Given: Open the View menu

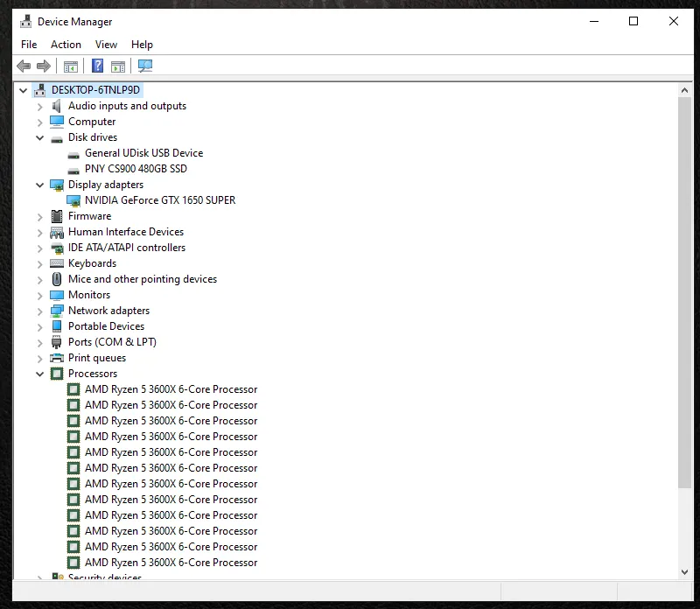Looking at the screenshot, I should click(106, 45).
